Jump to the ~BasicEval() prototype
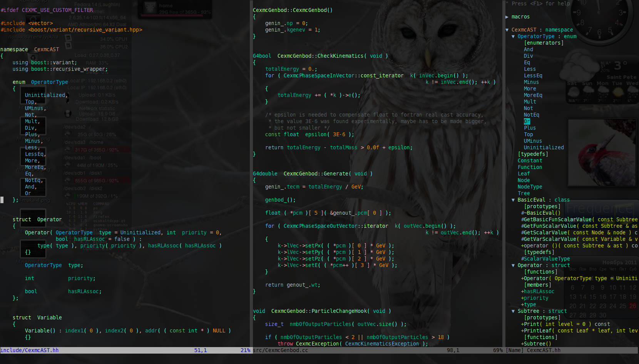This screenshot has height=364, width=639. click(541, 213)
